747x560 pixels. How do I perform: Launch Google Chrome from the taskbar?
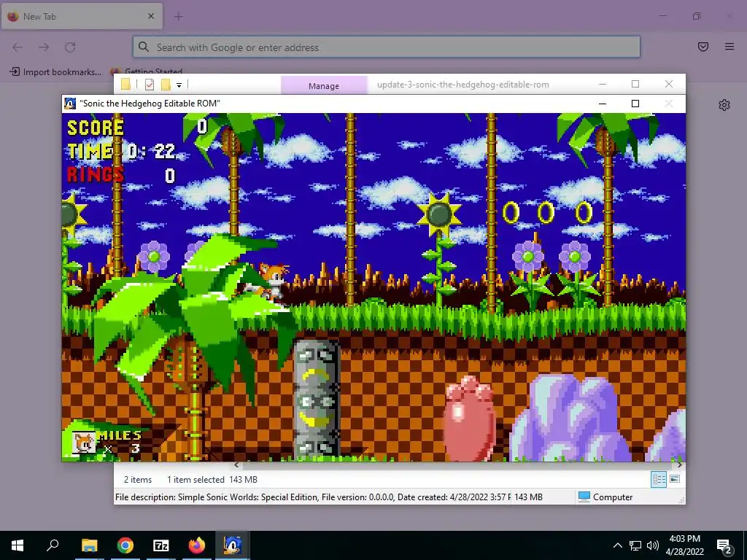125,545
